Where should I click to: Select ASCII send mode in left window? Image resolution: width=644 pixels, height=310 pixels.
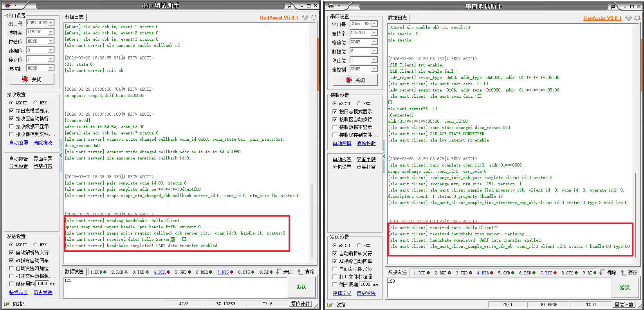pyautogui.click(x=18, y=245)
